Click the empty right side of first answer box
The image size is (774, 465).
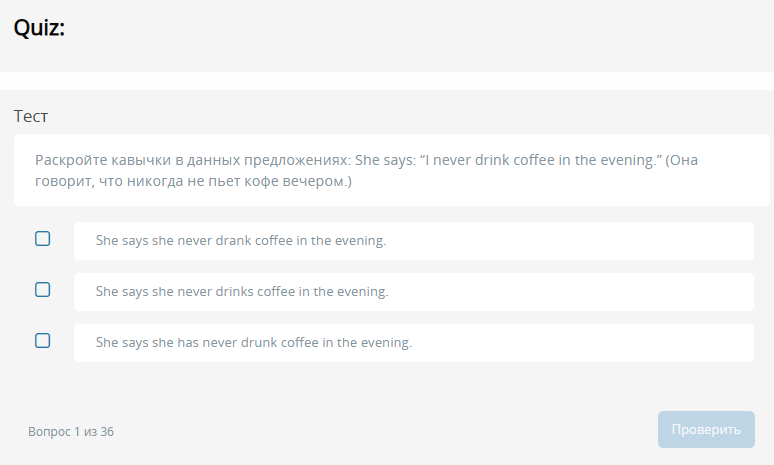click(600, 241)
